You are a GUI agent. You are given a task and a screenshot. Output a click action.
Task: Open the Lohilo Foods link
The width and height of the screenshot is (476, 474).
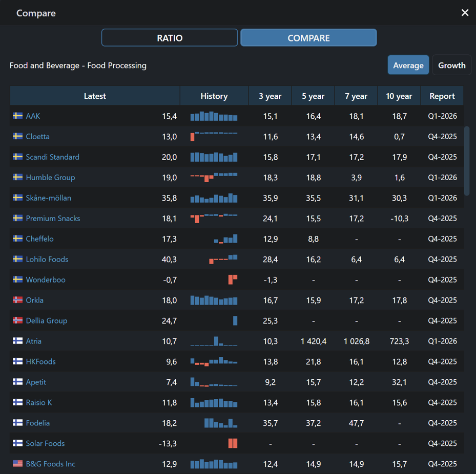tap(47, 260)
